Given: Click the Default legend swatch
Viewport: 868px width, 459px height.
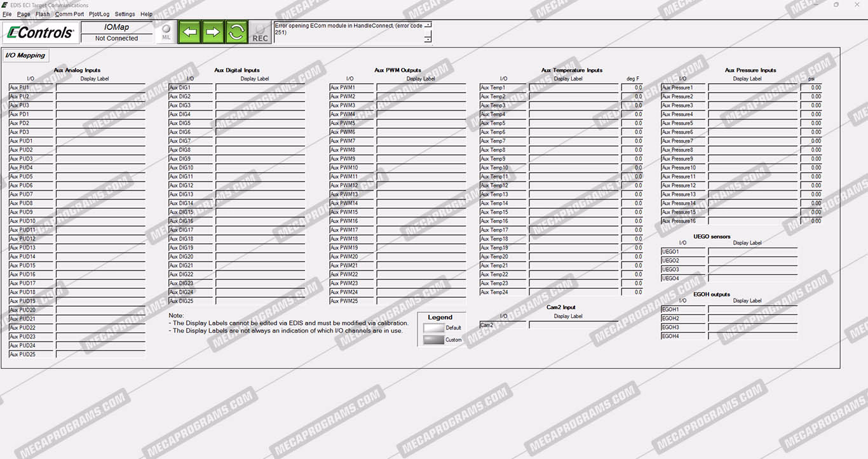Looking at the screenshot, I should pyautogui.click(x=434, y=328).
